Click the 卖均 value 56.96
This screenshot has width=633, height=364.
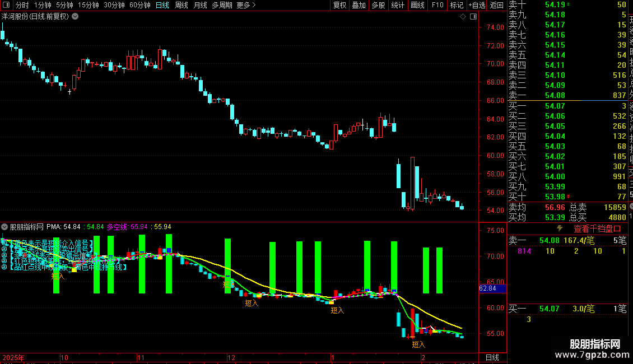[555, 207]
